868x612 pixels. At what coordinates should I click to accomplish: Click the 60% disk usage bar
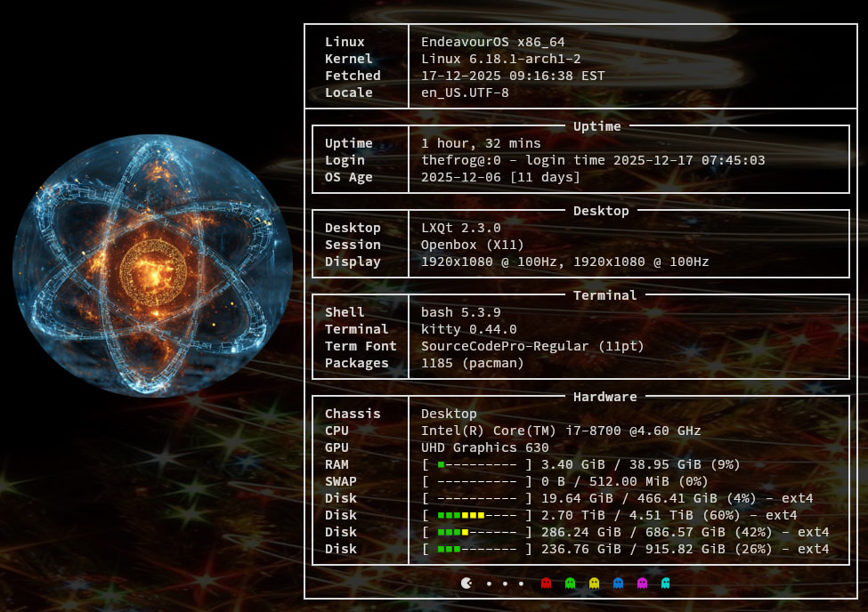[x=476, y=515]
